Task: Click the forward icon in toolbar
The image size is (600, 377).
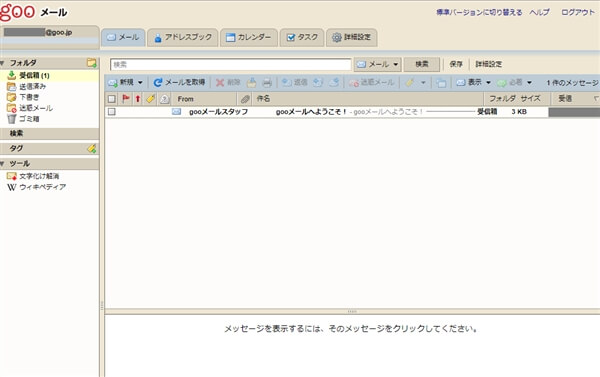Action: 334,82
